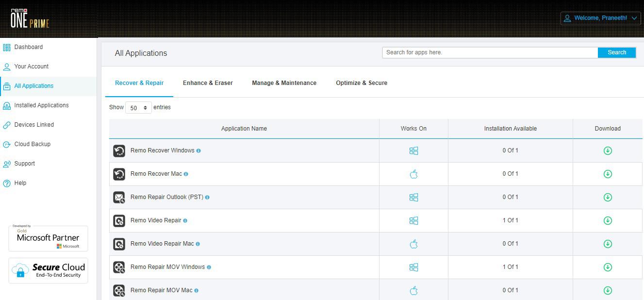Click Apple icon in Remo Recover Mac row
The image size is (644, 300).
(x=413, y=174)
